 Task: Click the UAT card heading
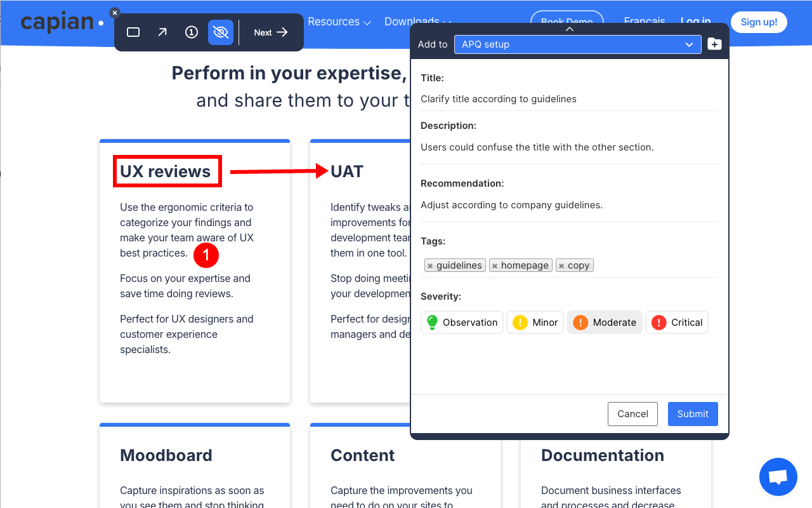[347, 171]
